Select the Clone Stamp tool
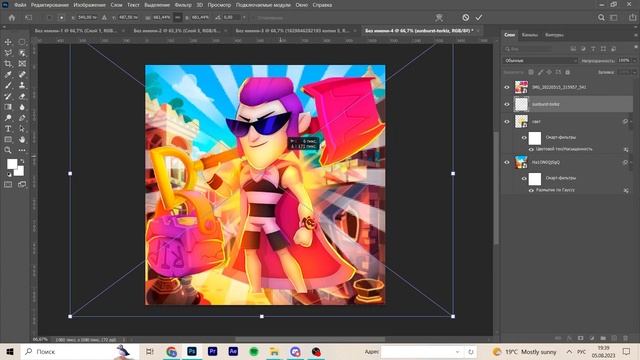Screen dimensions: 640x360 pos(22,85)
